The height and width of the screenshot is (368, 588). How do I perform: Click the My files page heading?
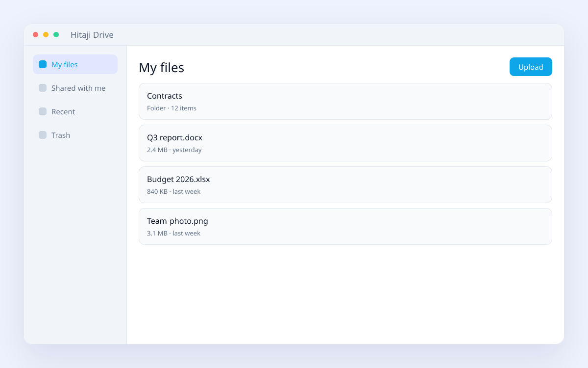pyautogui.click(x=161, y=67)
